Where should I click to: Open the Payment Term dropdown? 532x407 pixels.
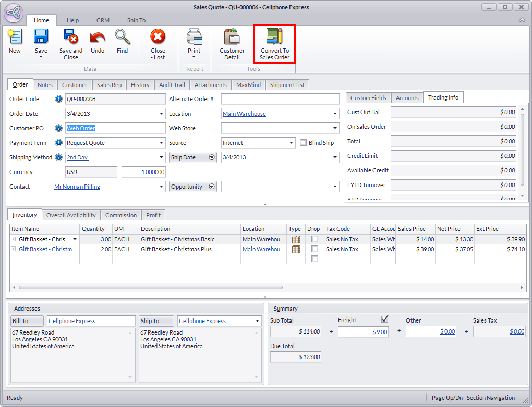pyautogui.click(x=161, y=143)
